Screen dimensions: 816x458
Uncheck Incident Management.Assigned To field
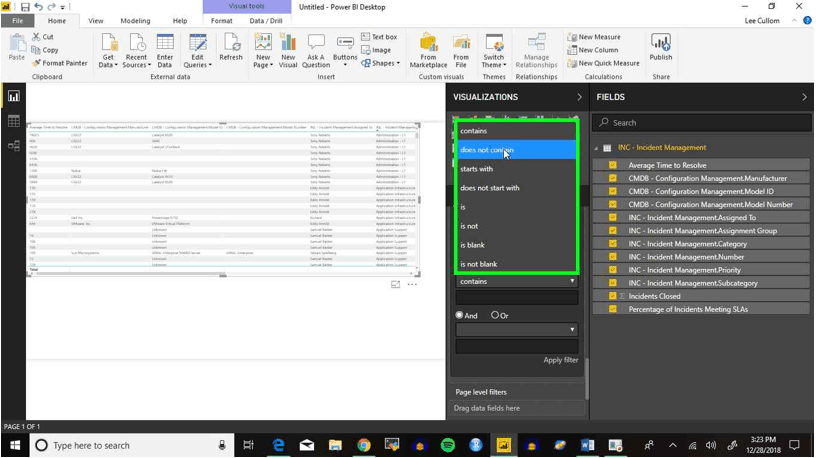(613, 218)
